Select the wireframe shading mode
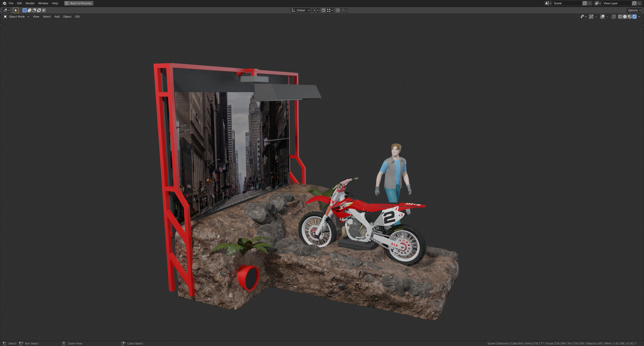The image size is (644, 346). 620,17
